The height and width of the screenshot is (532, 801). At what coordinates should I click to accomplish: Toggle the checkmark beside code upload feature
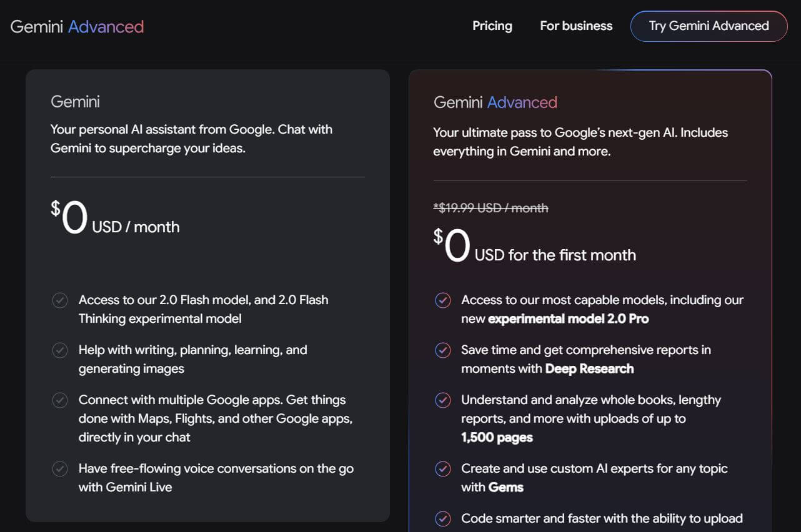(443, 519)
